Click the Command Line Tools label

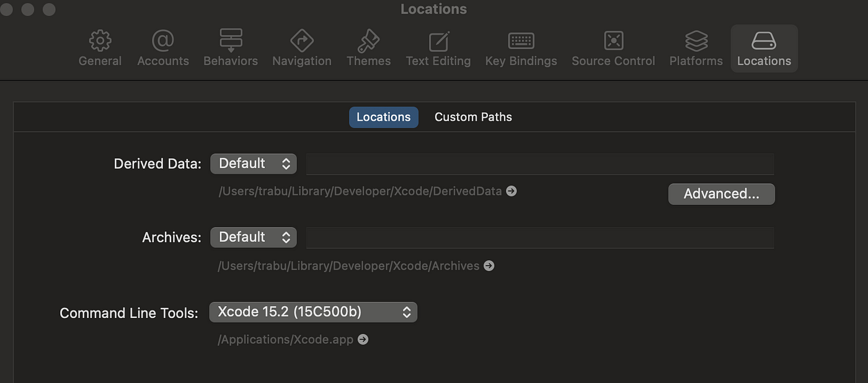coord(129,313)
